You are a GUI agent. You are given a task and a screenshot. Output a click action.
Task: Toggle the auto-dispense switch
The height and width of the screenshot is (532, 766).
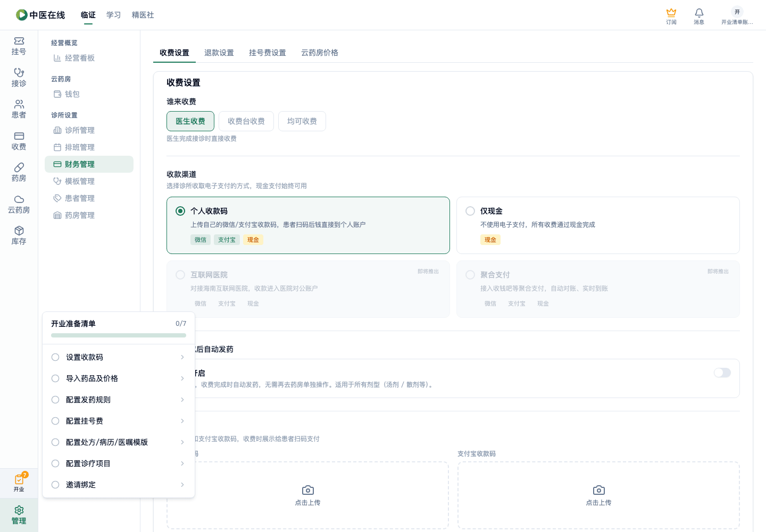(x=722, y=373)
